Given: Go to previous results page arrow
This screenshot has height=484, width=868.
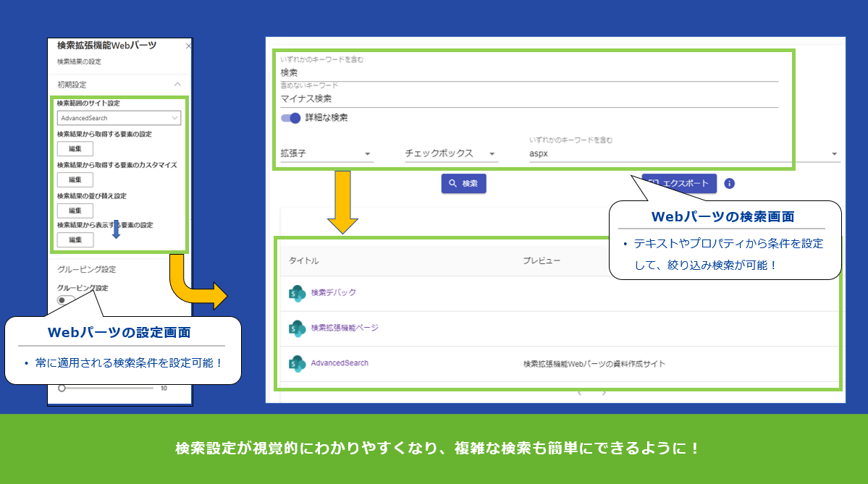Looking at the screenshot, I should click(x=580, y=394).
